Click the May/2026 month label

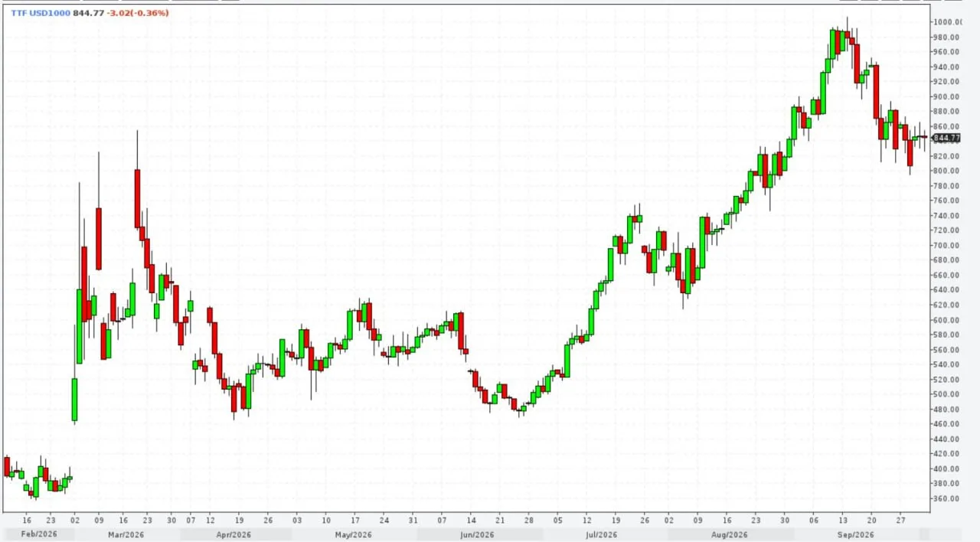coord(354,534)
